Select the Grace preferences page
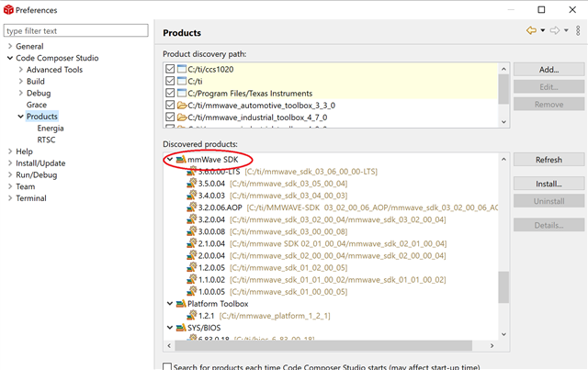Screen dimensions: 588x370 click(x=37, y=105)
